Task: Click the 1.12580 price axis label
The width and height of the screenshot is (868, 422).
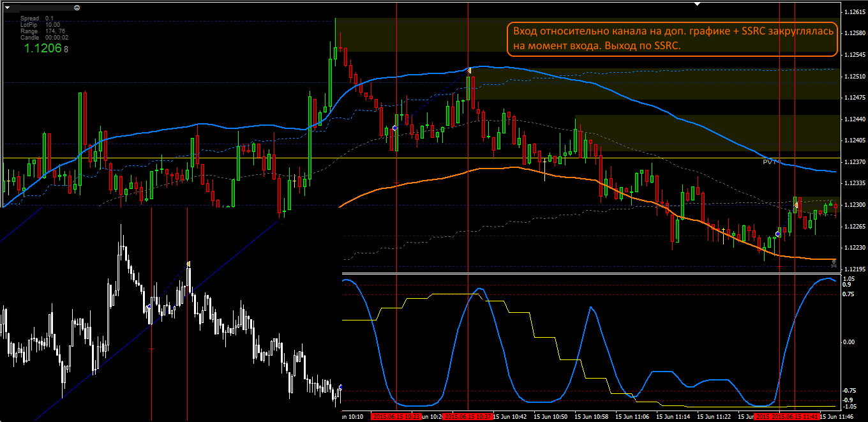Action: [x=854, y=33]
